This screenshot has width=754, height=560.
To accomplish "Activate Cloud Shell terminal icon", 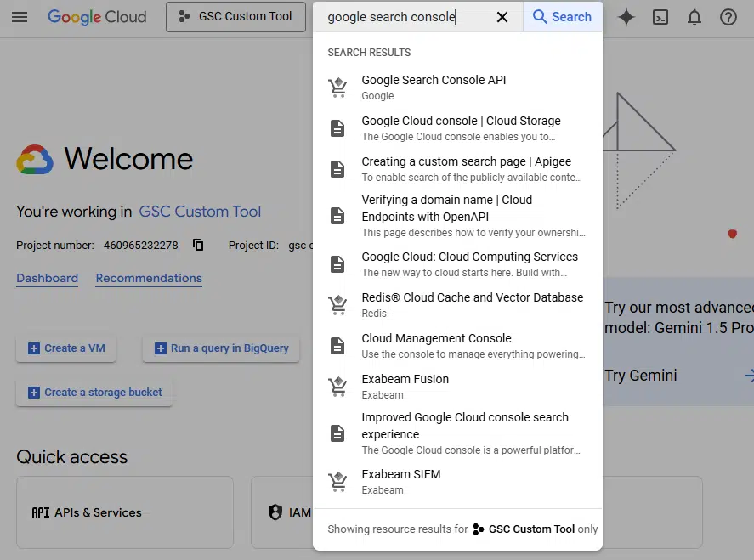I will click(x=660, y=17).
